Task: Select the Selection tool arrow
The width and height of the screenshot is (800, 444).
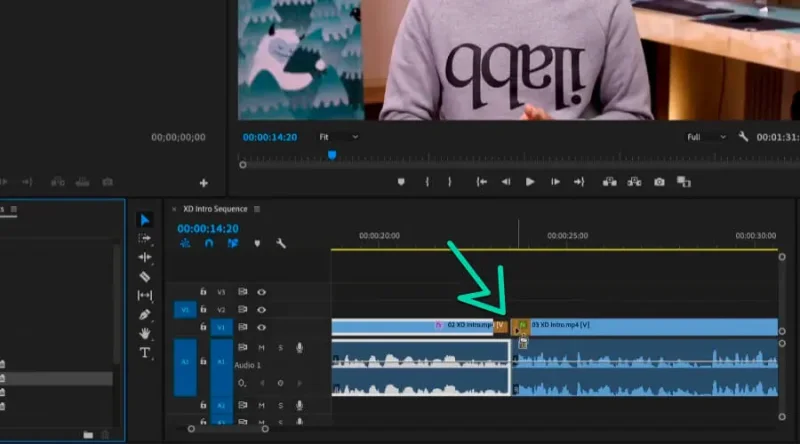Action: tap(145, 220)
